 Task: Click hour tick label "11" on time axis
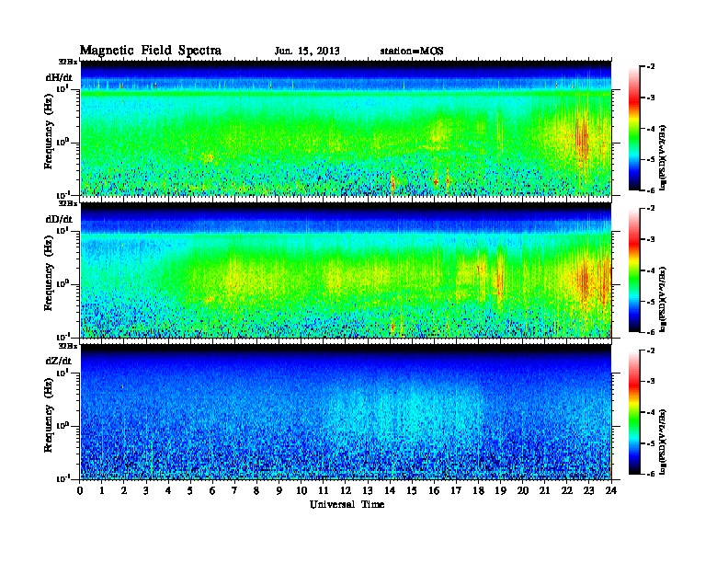pyautogui.click(x=324, y=491)
